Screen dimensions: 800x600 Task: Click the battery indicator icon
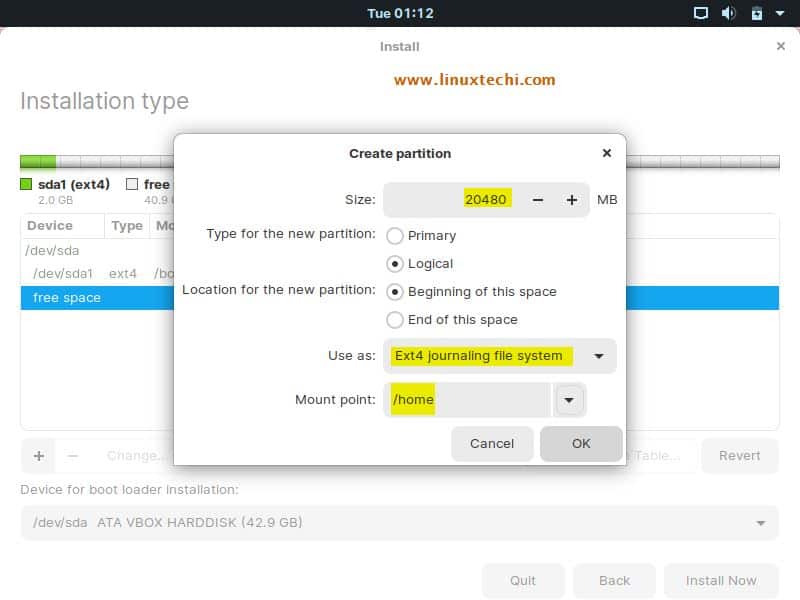pos(757,13)
